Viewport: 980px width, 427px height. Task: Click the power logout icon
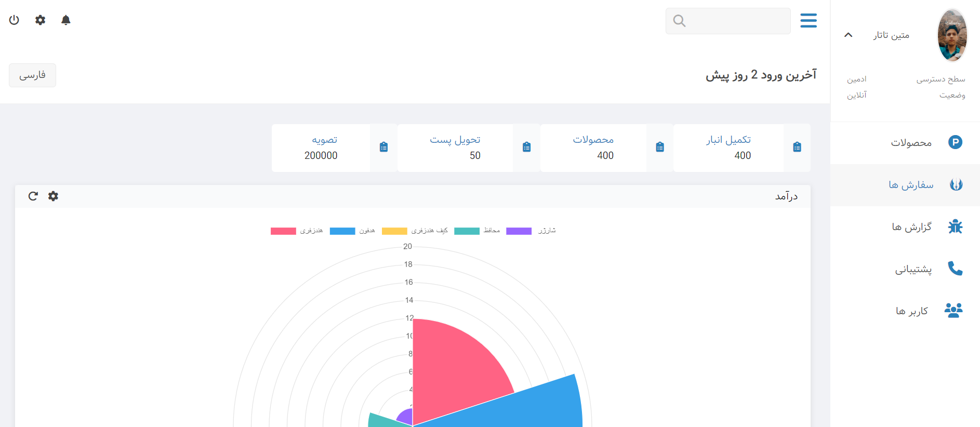click(14, 20)
